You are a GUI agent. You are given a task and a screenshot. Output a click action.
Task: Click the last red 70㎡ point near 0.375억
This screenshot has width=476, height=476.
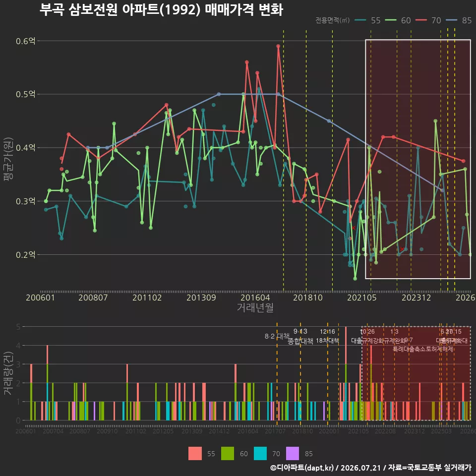coord(463,161)
